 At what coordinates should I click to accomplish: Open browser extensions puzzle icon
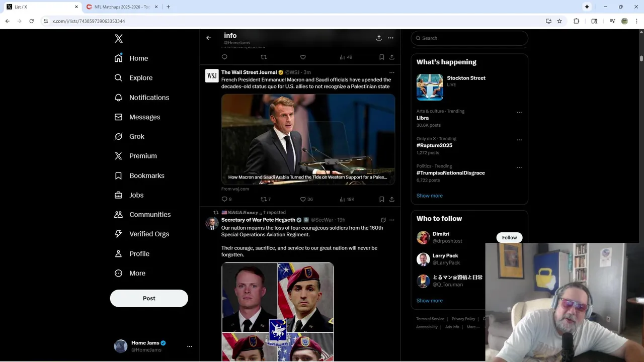tap(577, 21)
